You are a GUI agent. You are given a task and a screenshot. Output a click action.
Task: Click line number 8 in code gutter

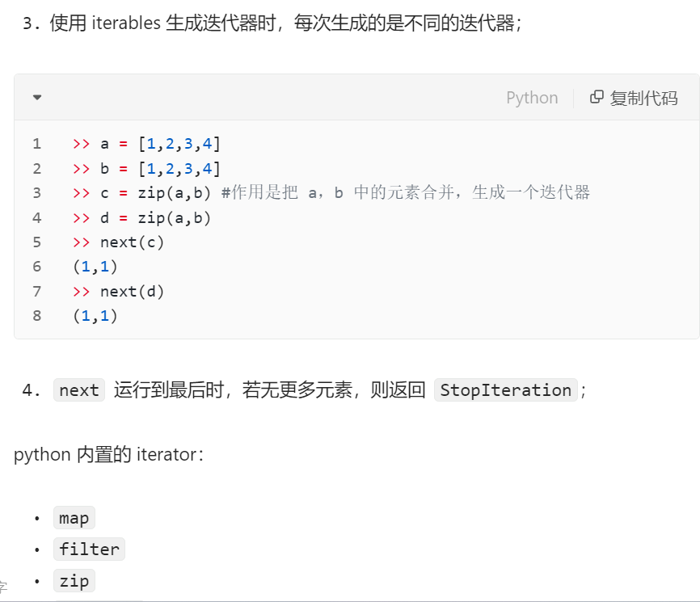pyautogui.click(x=36, y=316)
